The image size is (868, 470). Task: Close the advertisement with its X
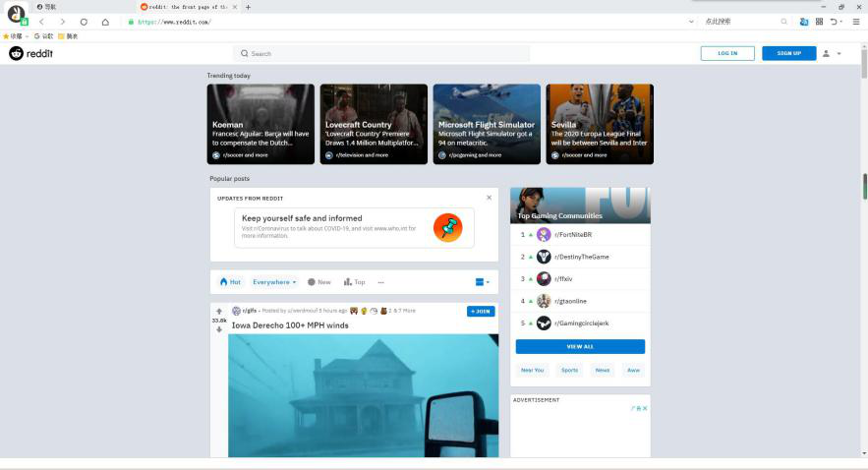click(x=645, y=409)
